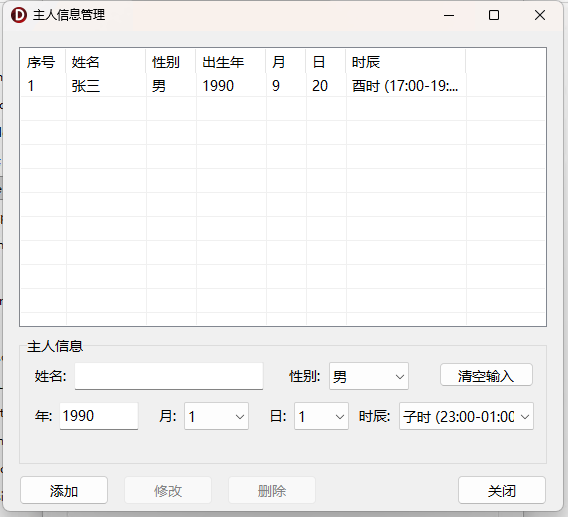Click the 月 column header in table
Image resolution: width=568 pixels, height=517 pixels.
(286, 62)
